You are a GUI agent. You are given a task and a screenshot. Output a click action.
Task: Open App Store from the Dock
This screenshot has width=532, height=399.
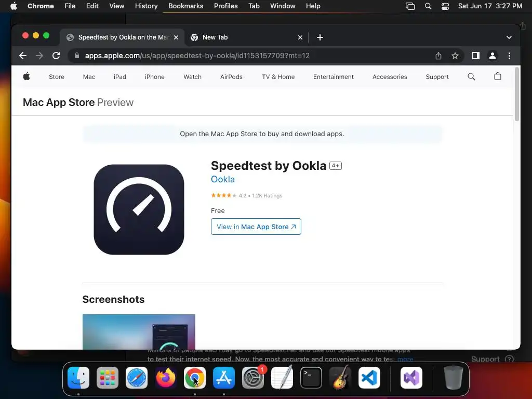224,378
